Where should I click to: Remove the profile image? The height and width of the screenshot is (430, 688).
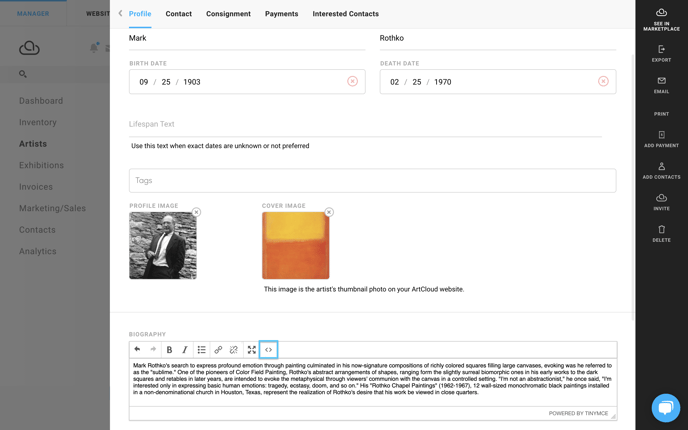click(x=196, y=212)
